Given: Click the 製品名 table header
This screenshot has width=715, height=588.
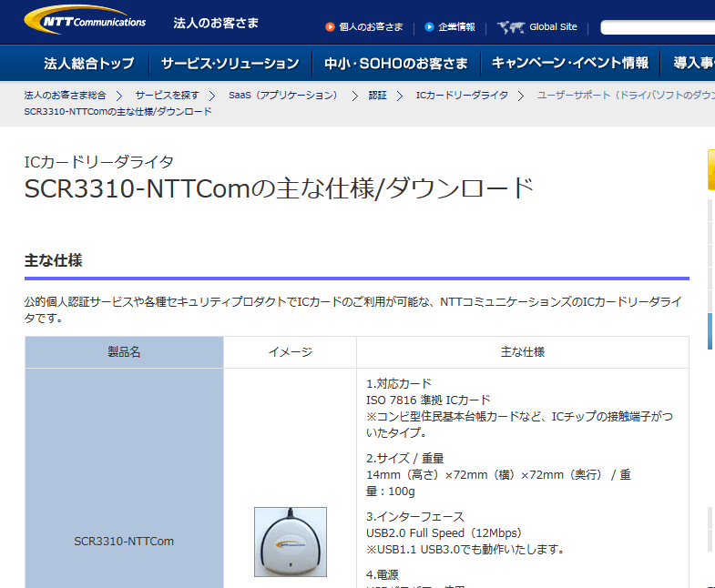Looking at the screenshot, I should pos(124,352).
